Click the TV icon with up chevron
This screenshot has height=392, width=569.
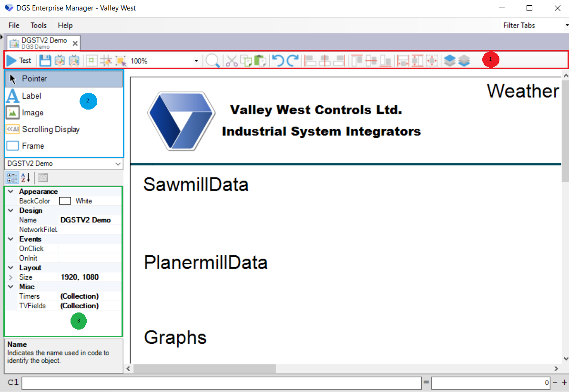(x=74, y=60)
